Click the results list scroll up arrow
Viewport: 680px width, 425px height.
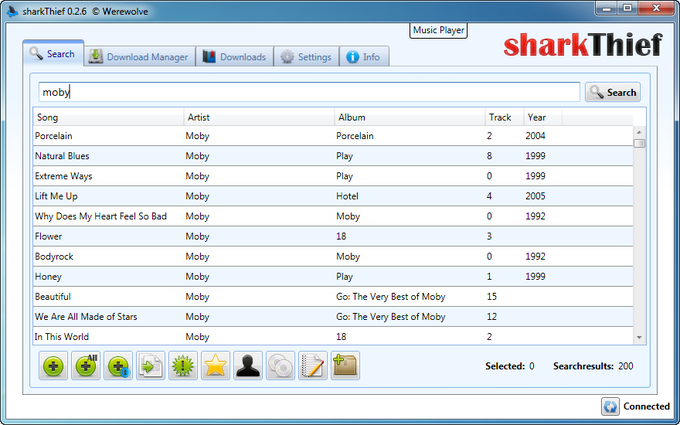point(639,132)
